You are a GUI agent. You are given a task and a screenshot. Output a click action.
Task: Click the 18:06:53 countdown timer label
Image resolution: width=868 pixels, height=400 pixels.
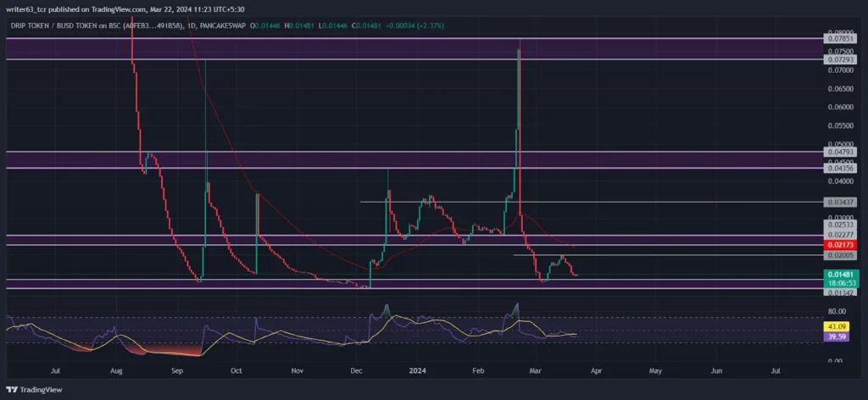[x=840, y=283]
